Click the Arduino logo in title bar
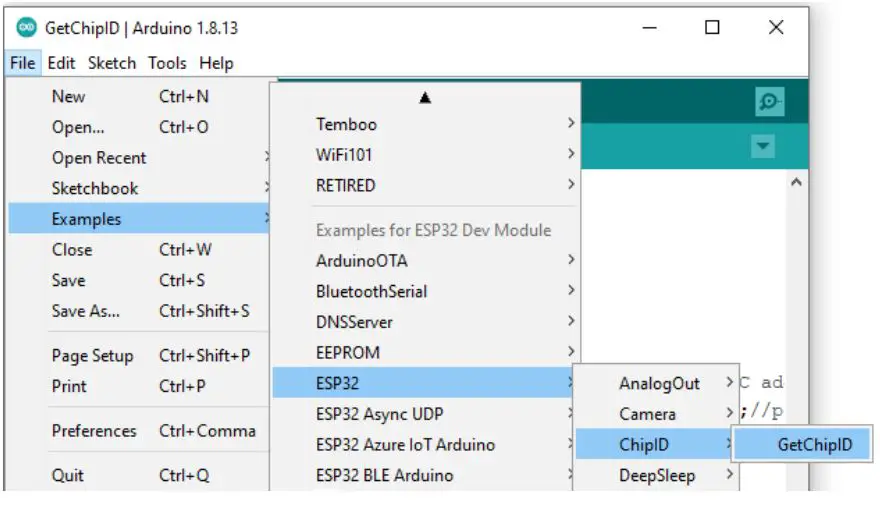Screen dimensions: 880x505 pyautogui.click(x=26, y=28)
